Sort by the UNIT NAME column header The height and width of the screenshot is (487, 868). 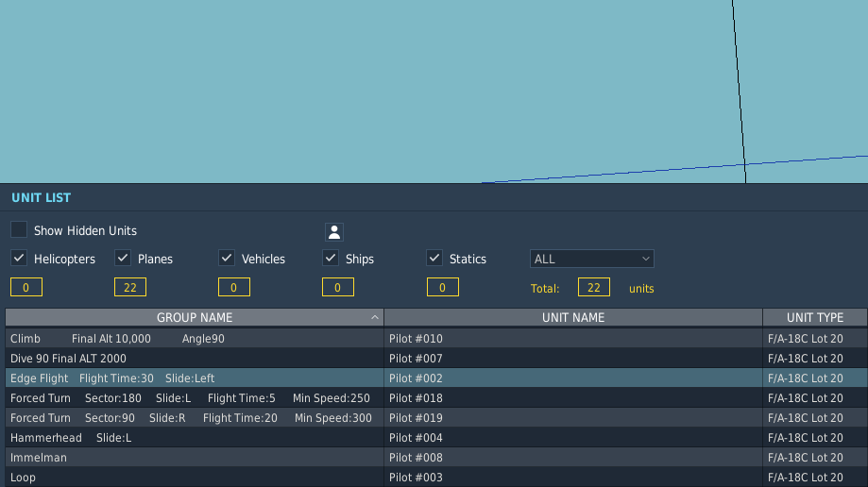click(x=572, y=318)
